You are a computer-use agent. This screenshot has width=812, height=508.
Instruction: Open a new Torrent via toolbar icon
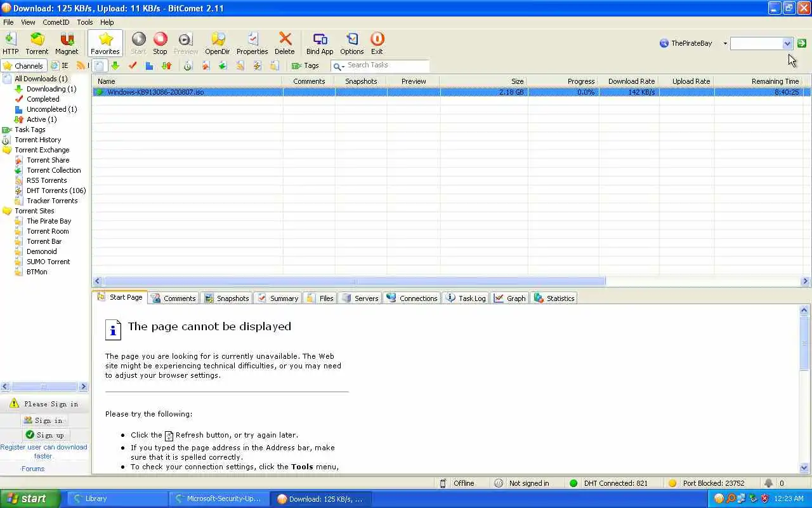coord(37,43)
